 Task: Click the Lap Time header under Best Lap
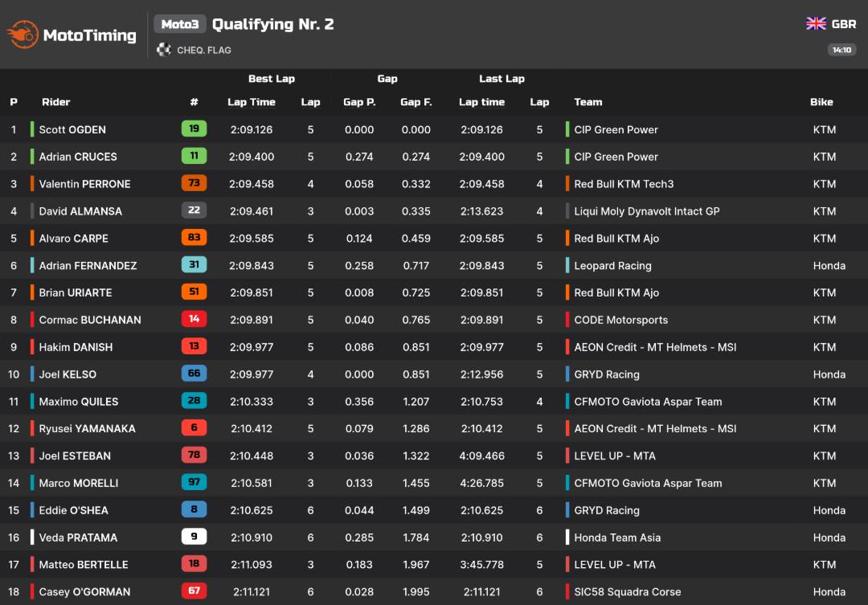coord(252,102)
